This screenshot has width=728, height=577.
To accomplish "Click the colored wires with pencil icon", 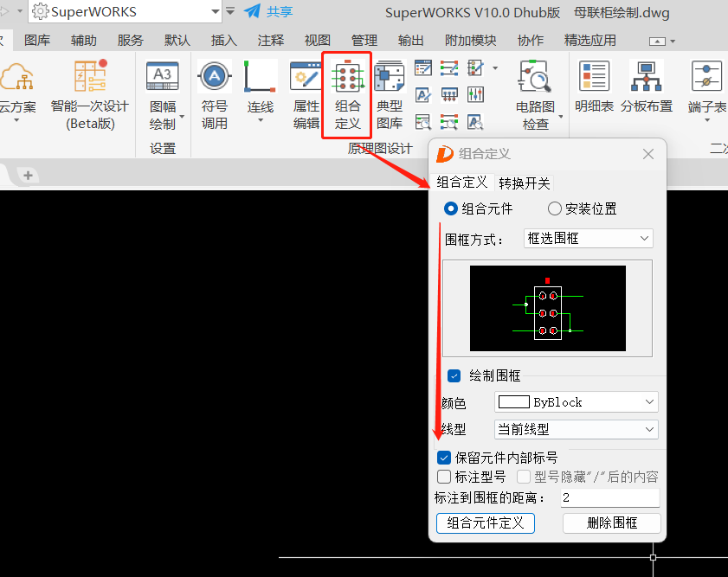I will point(449,68).
